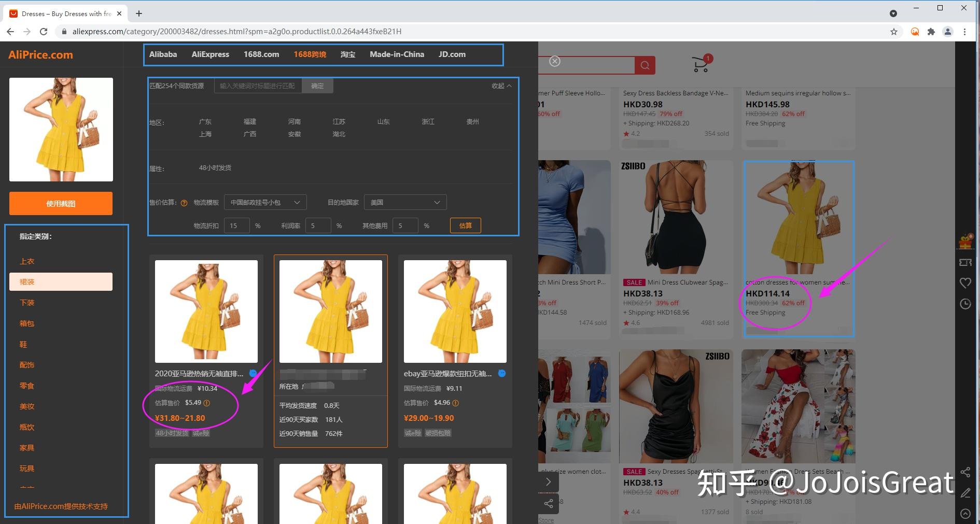Select the 裙装 category
The image size is (980, 524).
[x=61, y=282]
